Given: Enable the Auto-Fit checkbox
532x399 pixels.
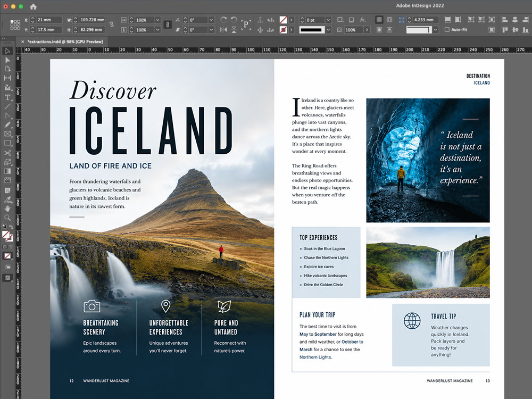Looking at the screenshot, I should (x=447, y=29).
